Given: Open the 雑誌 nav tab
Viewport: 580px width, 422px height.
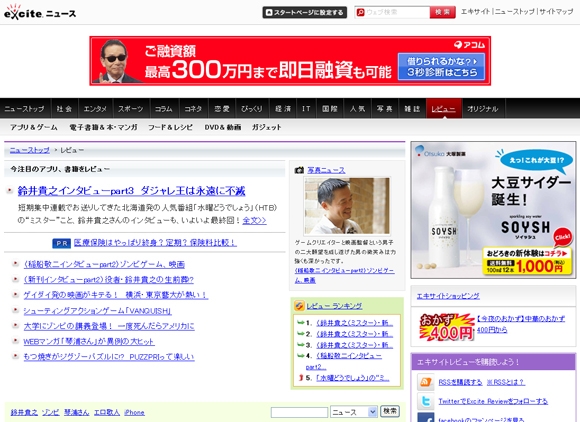Looking at the screenshot, I should pyautogui.click(x=412, y=109).
